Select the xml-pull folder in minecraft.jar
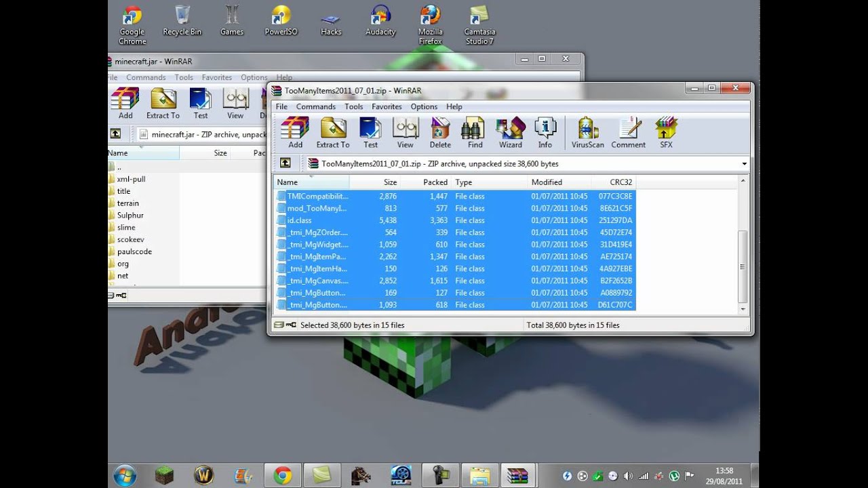Image resolution: width=868 pixels, height=488 pixels. click(131, 179)
